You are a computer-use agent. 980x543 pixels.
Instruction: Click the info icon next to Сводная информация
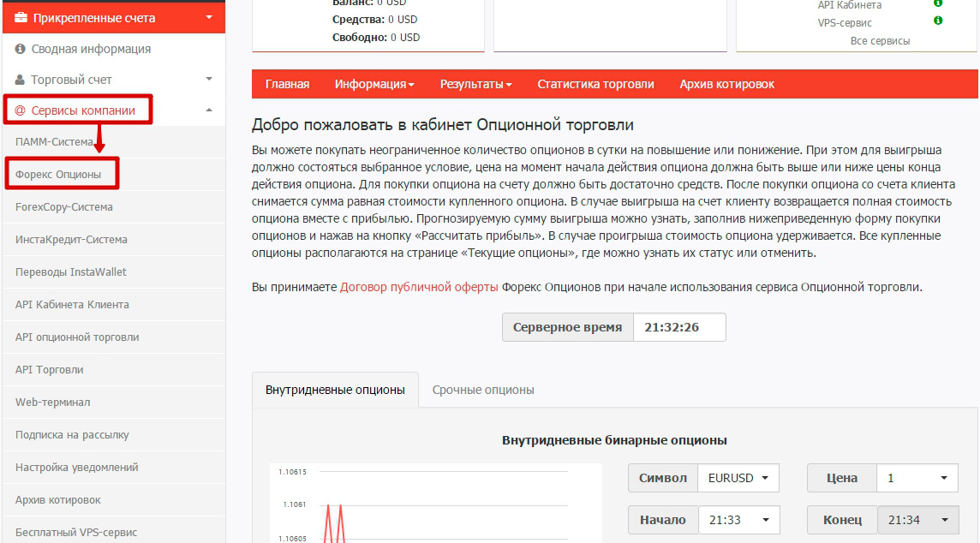(21, 49)
